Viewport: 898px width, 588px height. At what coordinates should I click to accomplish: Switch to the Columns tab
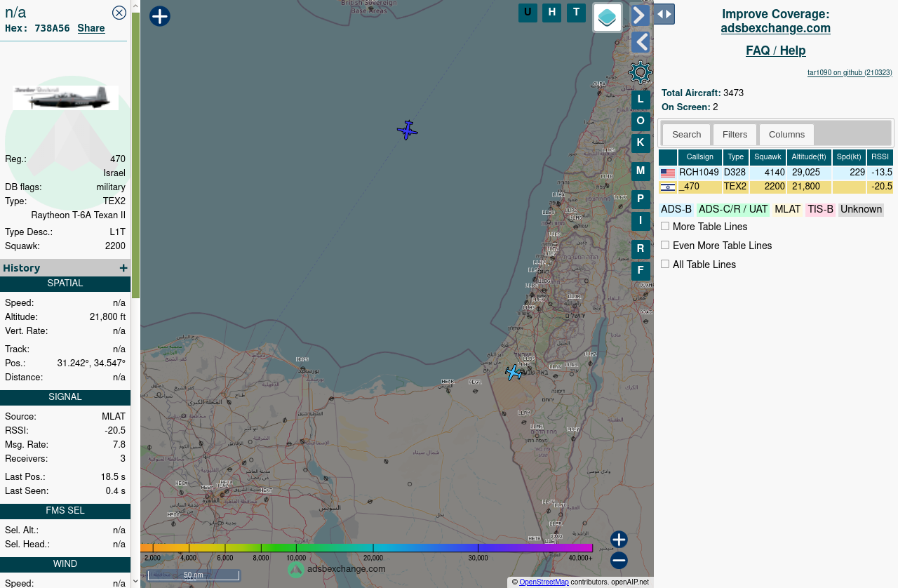pos(786,135)
